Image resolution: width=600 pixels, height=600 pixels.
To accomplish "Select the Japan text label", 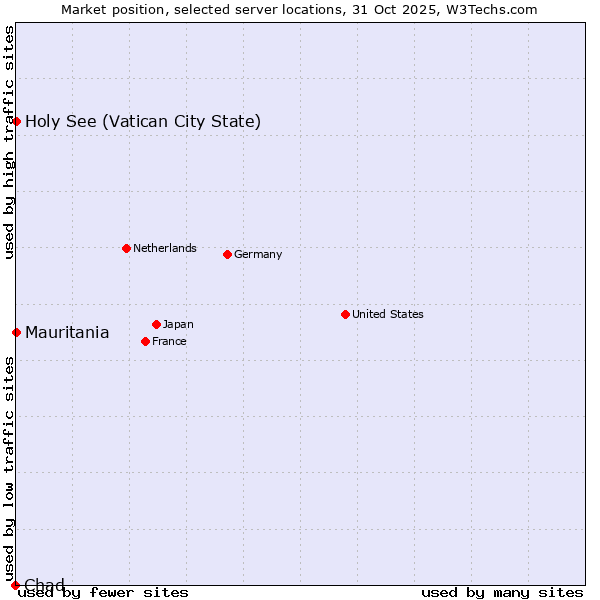I will point(178,324).
